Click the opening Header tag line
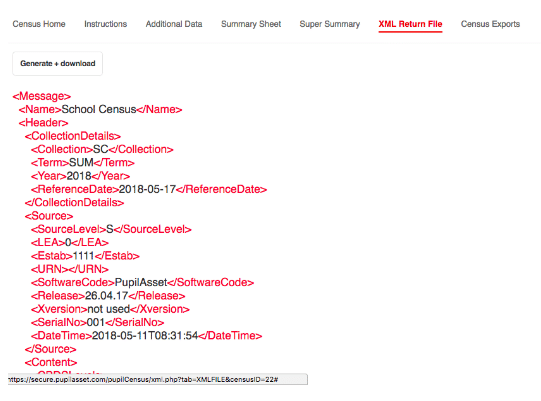Image resolution: width=541 pixels, height=401 pixels. (43, 123)
